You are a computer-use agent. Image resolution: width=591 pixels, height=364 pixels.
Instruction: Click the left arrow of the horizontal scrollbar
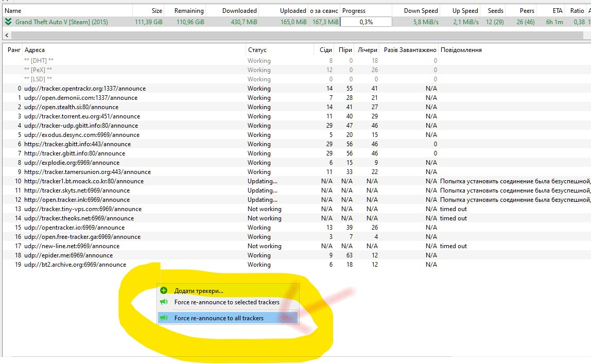[6, 35]
